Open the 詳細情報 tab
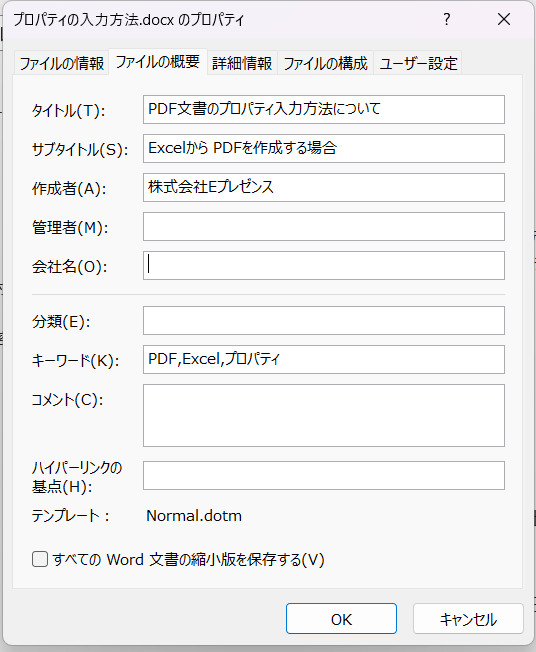 (x=242, y=63)
